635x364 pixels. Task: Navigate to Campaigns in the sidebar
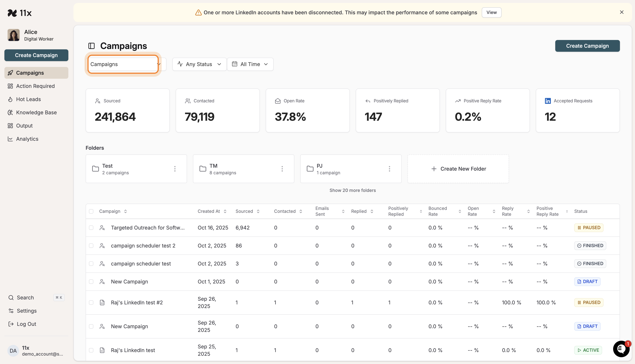click(30, 73)
